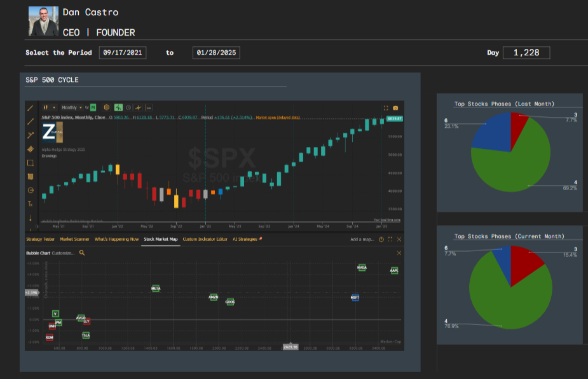The image size is (588, 379).
Task: Click the Day count field 1,228
Action: [526, 53]
